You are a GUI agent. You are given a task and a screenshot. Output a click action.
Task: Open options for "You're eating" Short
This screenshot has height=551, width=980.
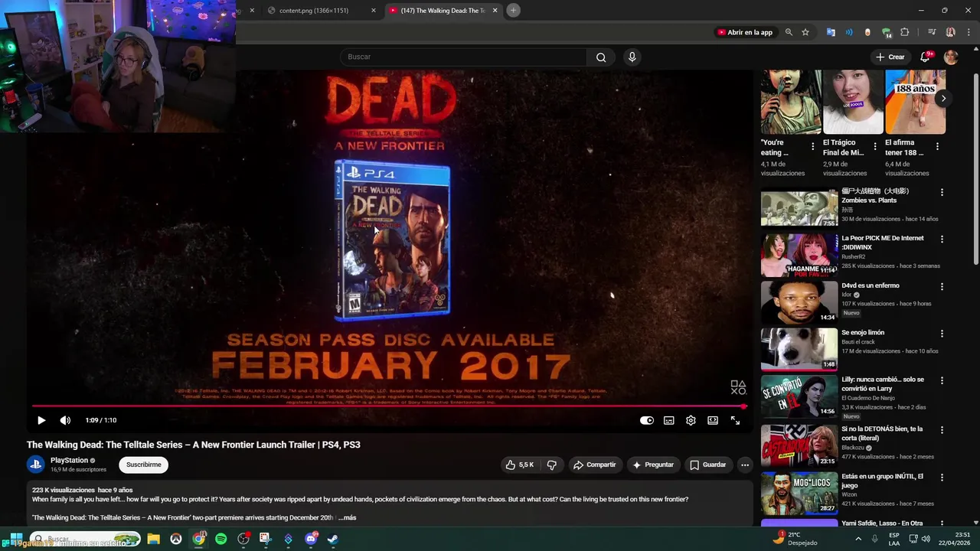pos(813,146)
